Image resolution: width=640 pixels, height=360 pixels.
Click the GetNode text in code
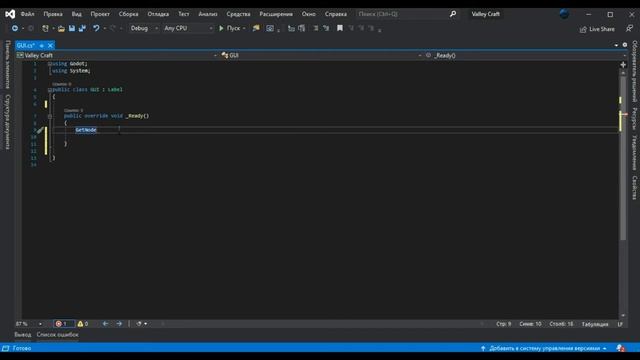coord(86,130)
